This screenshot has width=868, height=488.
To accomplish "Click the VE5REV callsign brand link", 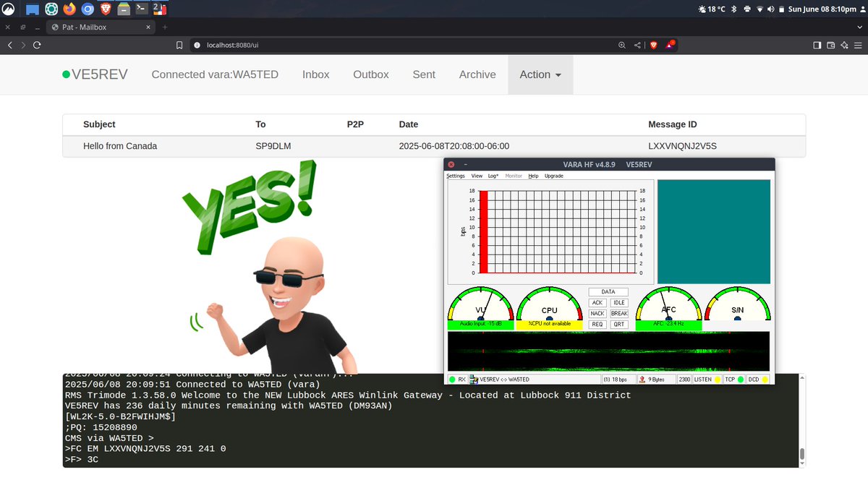I will (96, 74).
